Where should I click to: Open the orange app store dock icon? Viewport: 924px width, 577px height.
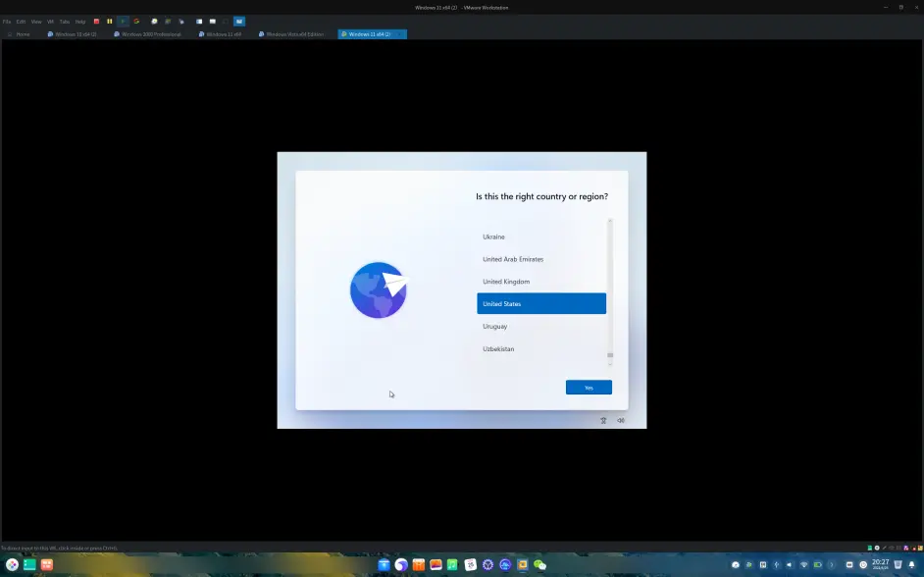(419, 564)
